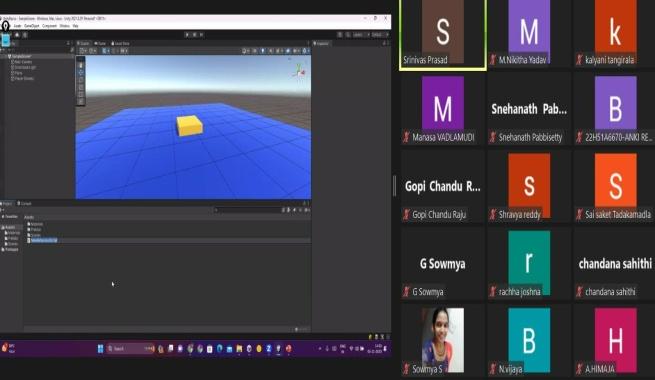Viewport: 655px width, 380px height.
Task: Open the Layers dropdown in toolbar
Action: point(359,35)
